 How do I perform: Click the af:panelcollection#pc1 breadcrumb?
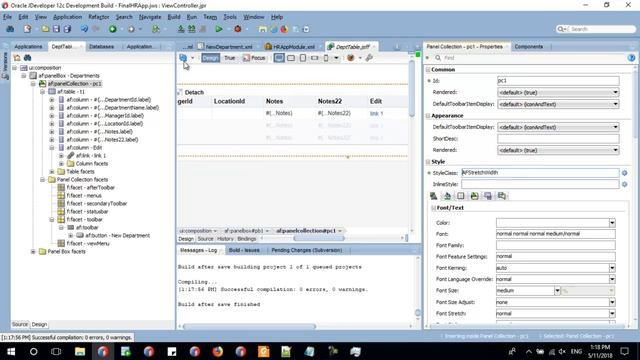point(306,231)
